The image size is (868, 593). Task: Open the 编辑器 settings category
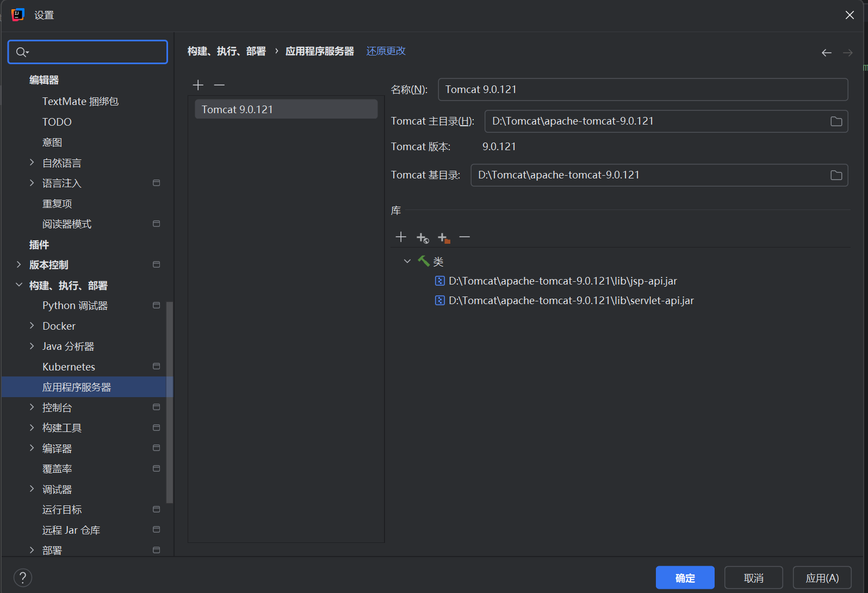click(44, 80)
